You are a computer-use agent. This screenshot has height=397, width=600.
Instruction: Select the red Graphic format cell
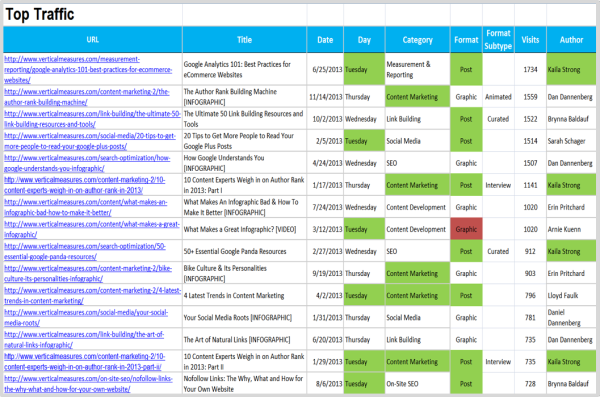point(466,229)
